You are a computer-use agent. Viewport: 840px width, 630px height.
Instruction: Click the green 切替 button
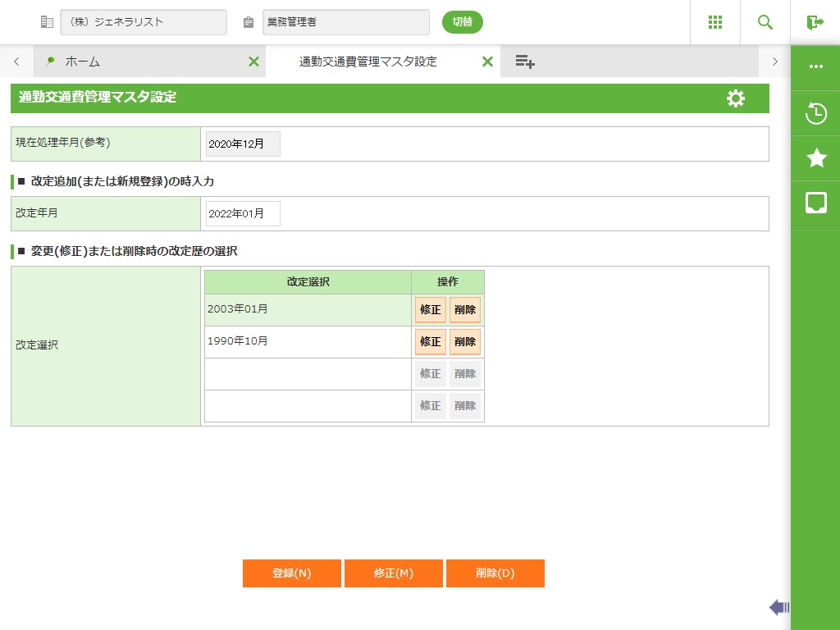[462, 22]
